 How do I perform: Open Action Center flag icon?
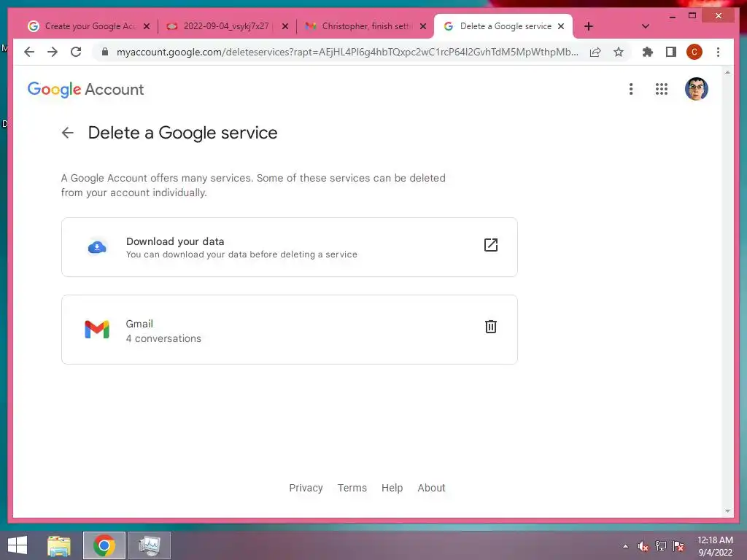(678, 546)
